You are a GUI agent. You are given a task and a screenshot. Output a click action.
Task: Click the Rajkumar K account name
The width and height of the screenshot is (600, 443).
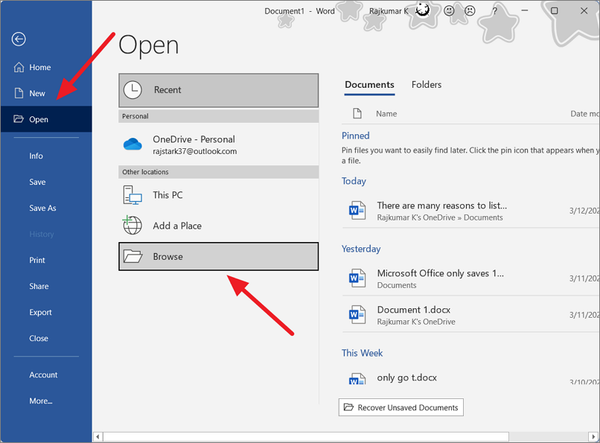point(388,11)
